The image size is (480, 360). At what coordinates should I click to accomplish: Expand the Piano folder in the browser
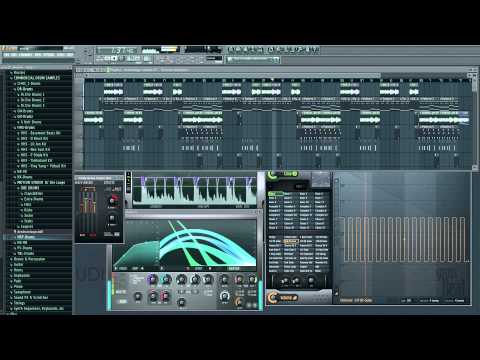tap(18, 286)
